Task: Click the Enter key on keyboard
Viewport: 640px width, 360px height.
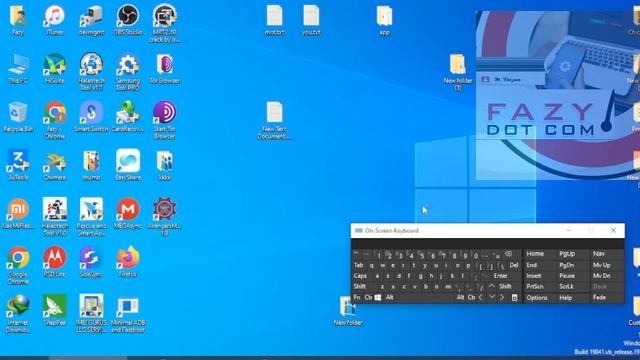Action: [x=501, y=276]
